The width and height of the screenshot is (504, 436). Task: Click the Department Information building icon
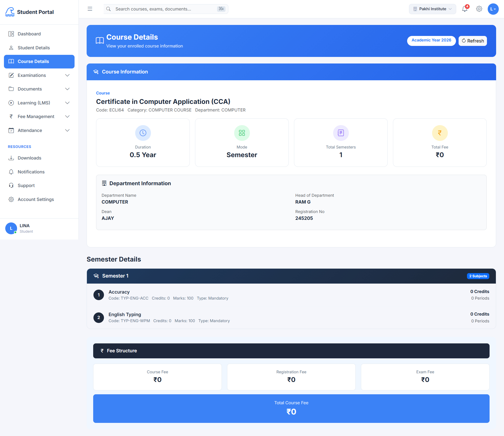tap(104, 183)
